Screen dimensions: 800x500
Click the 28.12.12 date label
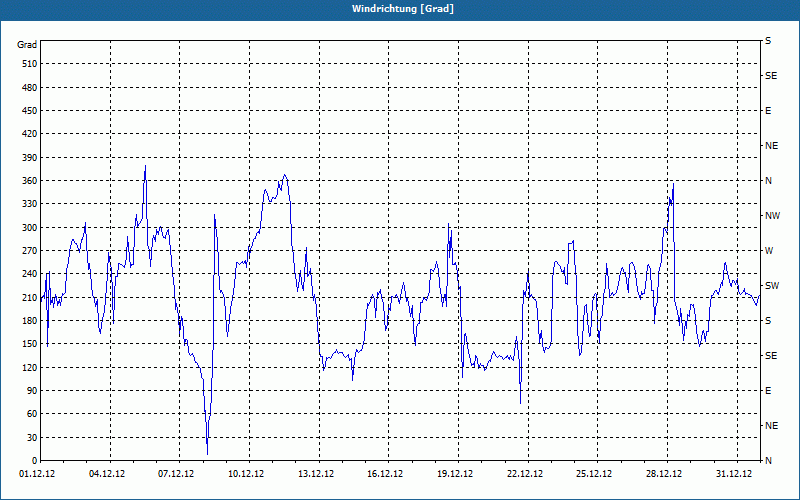pyautogui.click(x=664, y=474)
